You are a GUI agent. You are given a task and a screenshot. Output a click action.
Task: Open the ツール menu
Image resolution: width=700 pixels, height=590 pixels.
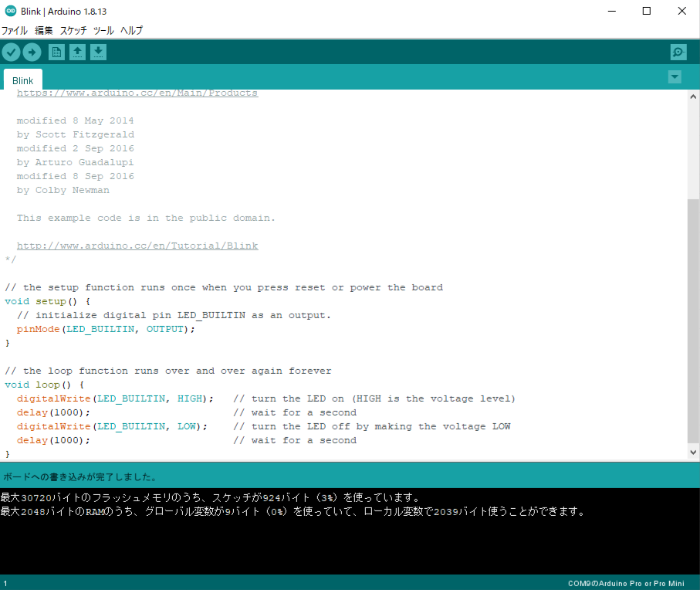pos(103,30)
